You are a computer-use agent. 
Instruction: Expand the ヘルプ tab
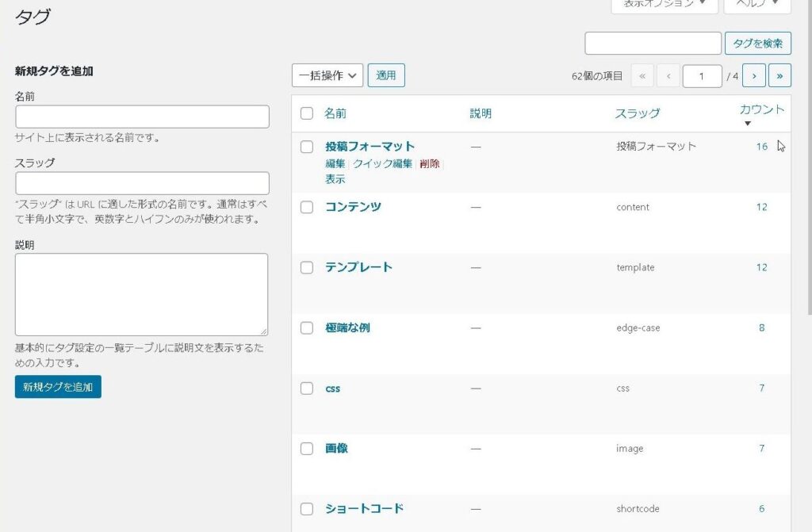[x=756, y=4]
